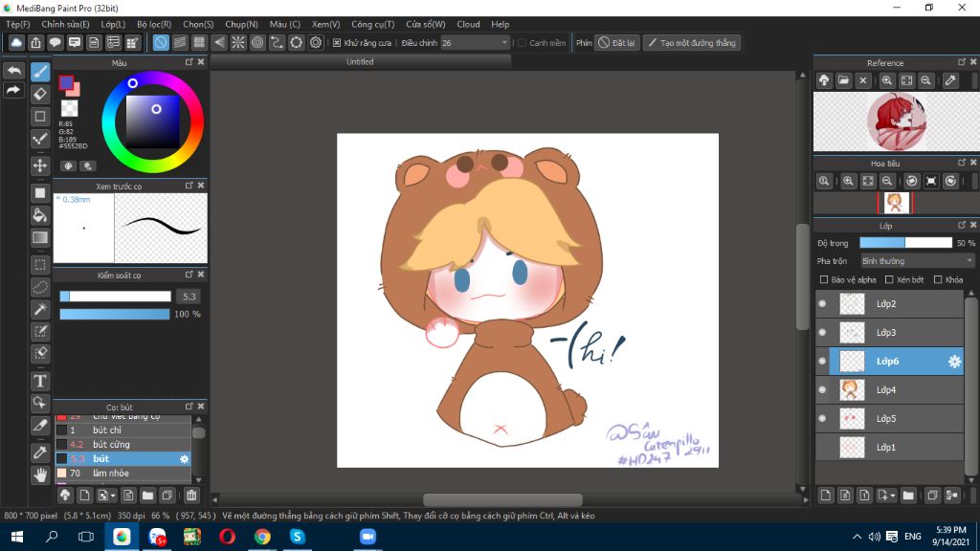The height and width of the screenshot is (551, 980).
Task: Toggle the Canh mềm checkbox
Action: (x=522, y=43)
